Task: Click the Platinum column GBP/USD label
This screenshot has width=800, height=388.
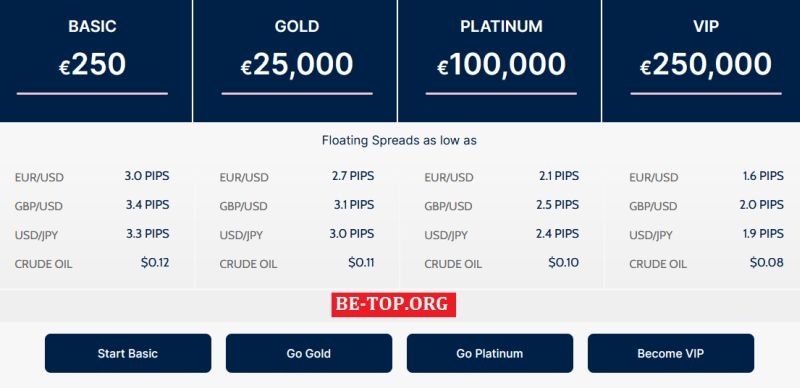Action: pos(448,207)
